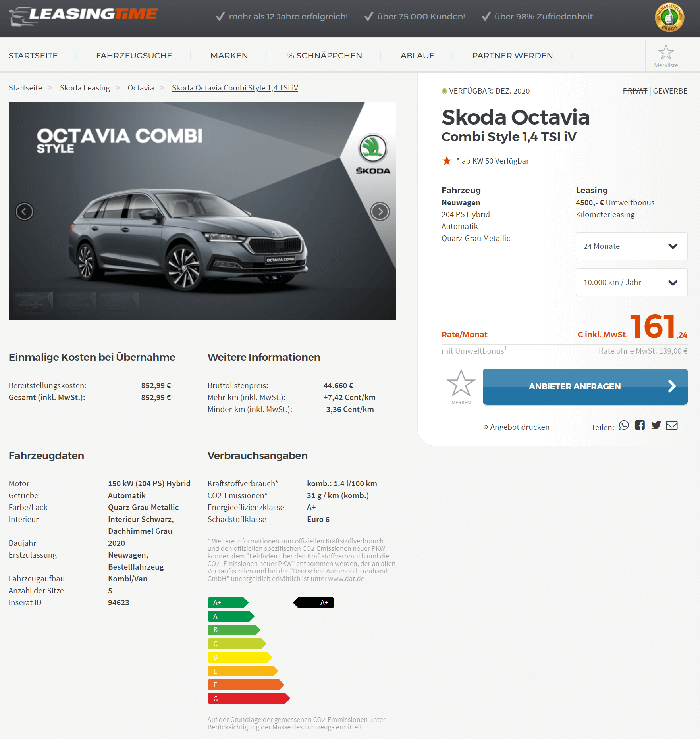Image resolution: width=700 pixels, height=739 pixels.
Task: Open the eKomi customer rating badge
Action: [x=669, y=17]
